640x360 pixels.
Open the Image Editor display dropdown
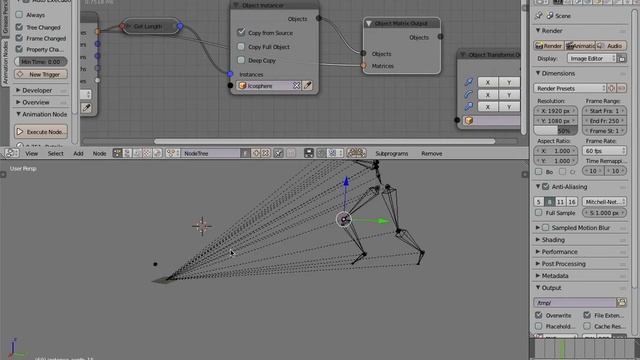pos(591,59)
